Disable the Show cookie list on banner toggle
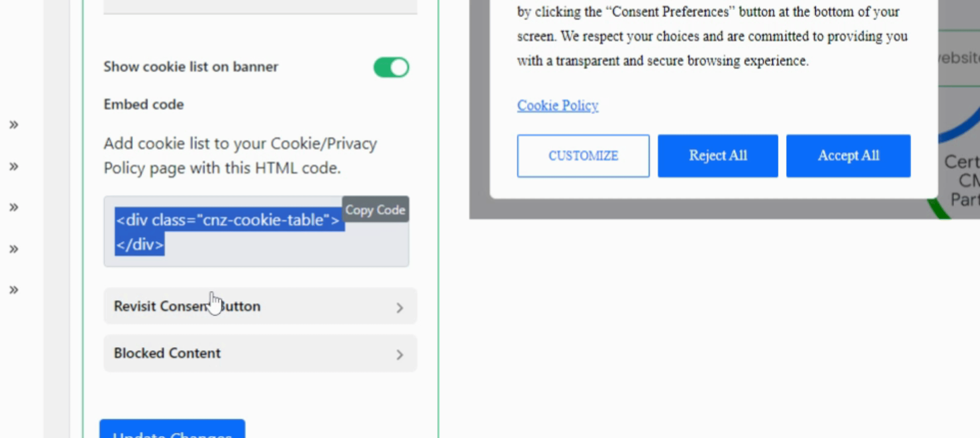The height and width of the screenshot is (438, 980). point(391,67)
